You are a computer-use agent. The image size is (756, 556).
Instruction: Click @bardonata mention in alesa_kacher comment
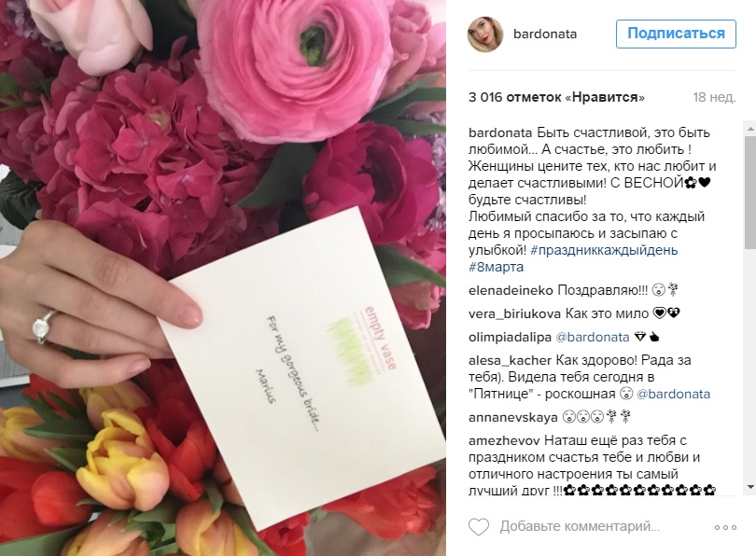(x=674, y=394)
